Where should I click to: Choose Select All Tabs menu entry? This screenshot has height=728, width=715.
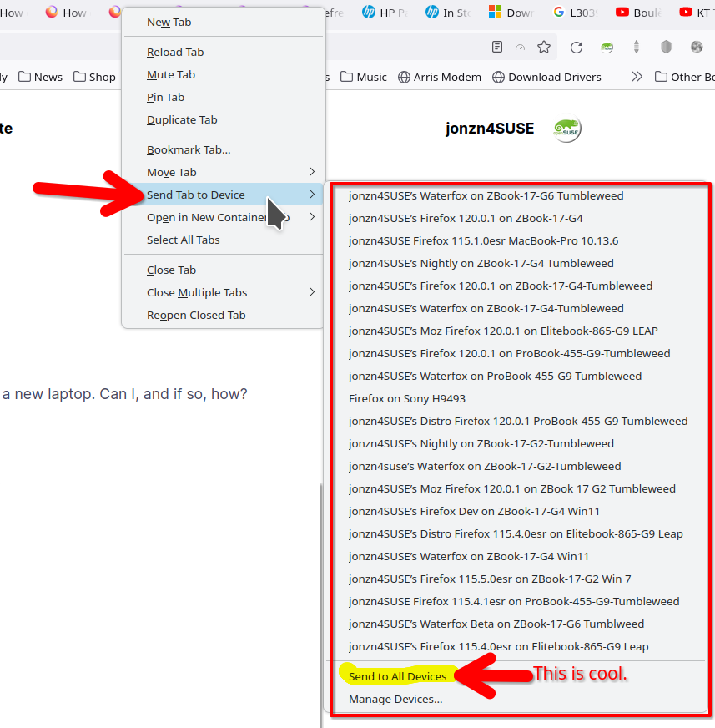pyautogui.click(x=223, y=240)
